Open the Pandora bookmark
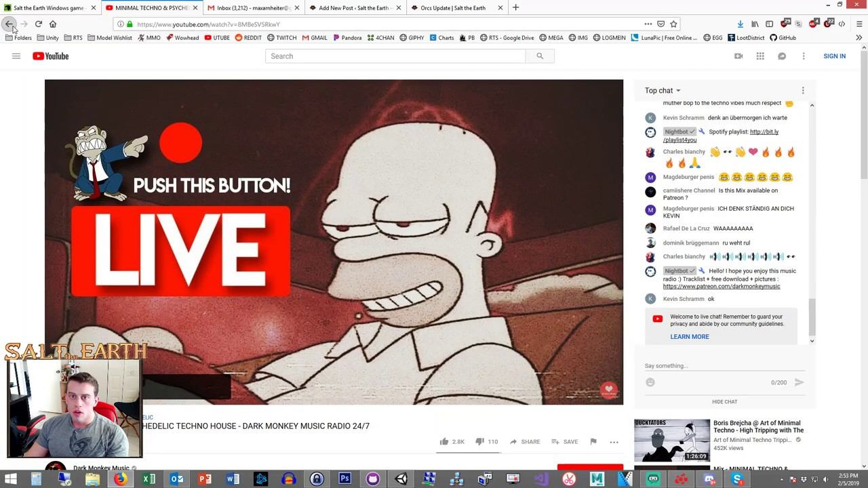 tap(347, 38)
